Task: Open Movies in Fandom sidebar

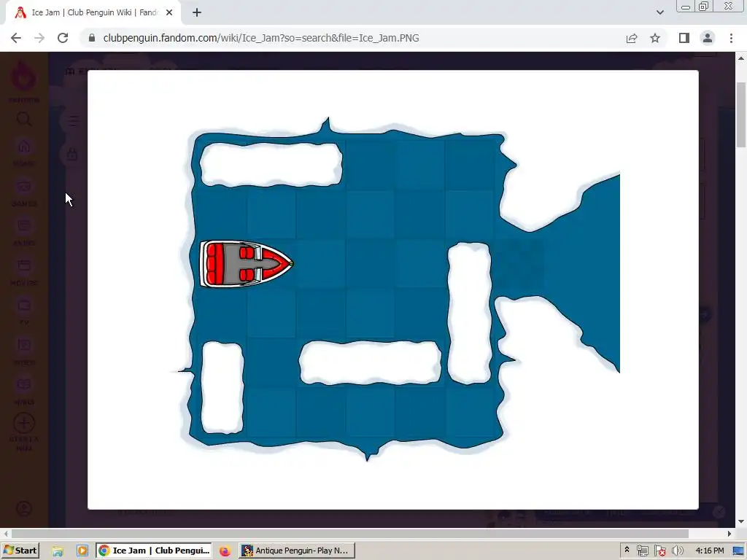Action: click(x=24, y=272)
